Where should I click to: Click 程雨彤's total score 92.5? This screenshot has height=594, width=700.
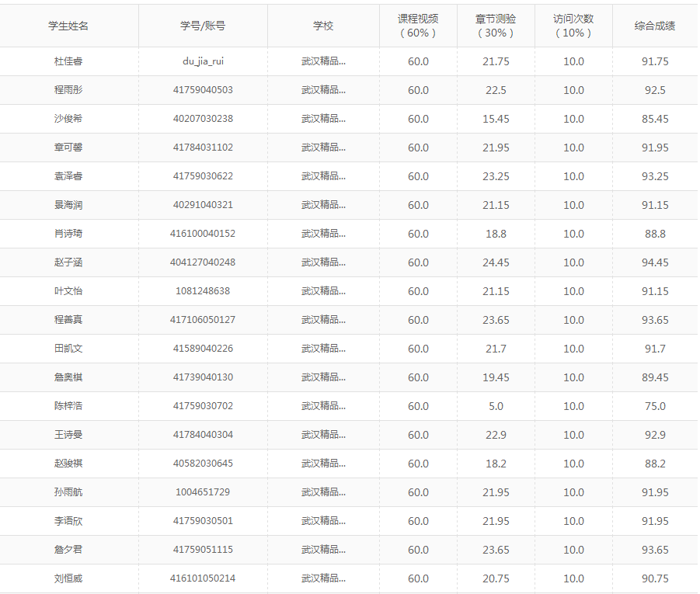656,90
